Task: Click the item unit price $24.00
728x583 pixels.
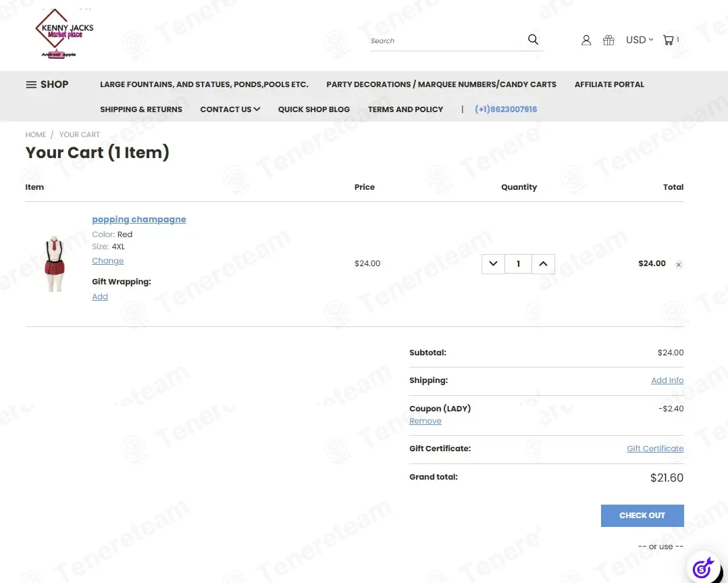Action: [x=367, y=263]
